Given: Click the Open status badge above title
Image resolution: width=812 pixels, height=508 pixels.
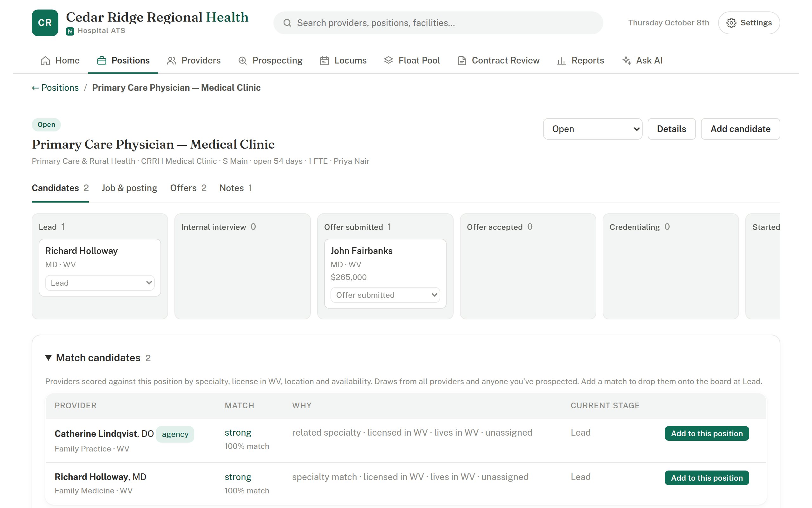Looking at the screenshot, I should [x=46, y=125].
